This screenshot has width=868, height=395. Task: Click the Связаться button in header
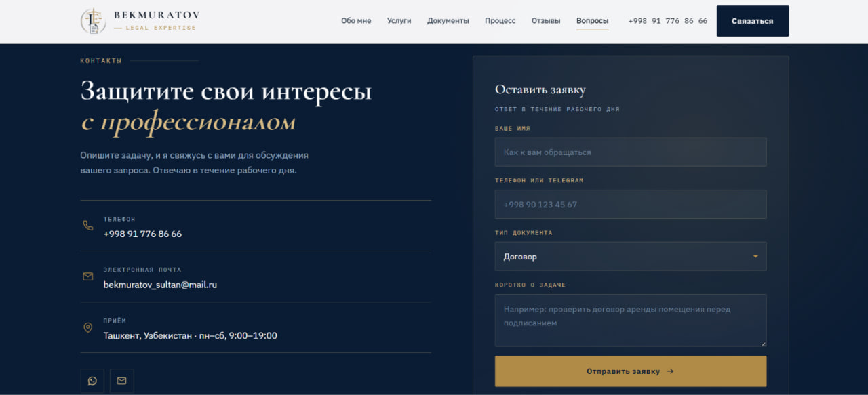pos(753,21)
